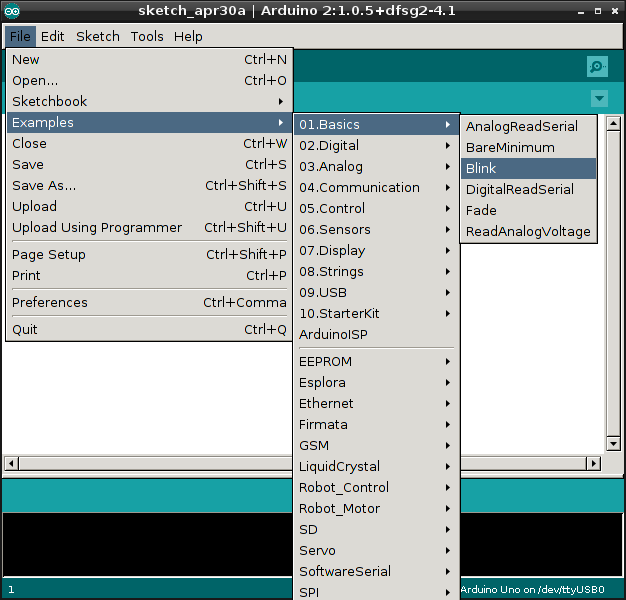Open the Fade example
Viewport: 626px width, 600px height.
click(x=529, y=210)
